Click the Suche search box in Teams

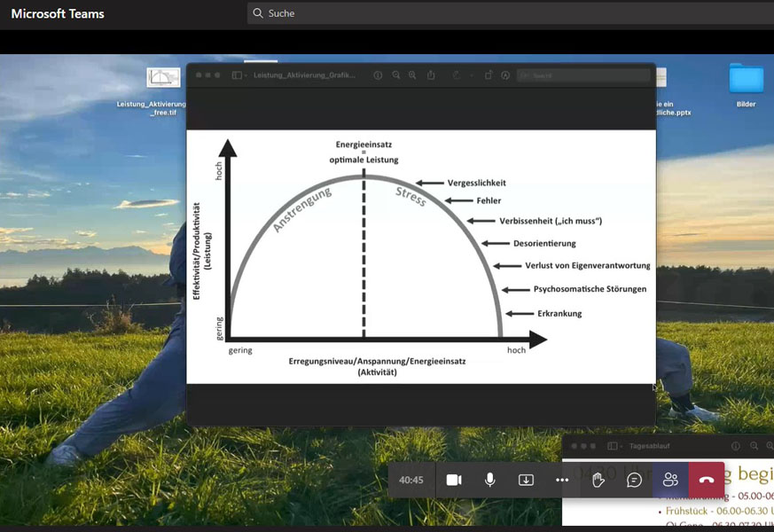[511, 13]
